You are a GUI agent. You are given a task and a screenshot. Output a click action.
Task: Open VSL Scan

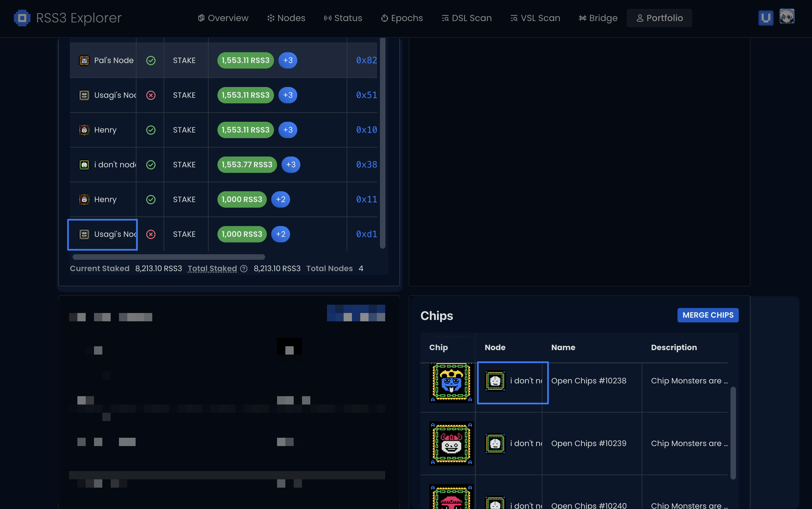535,18
